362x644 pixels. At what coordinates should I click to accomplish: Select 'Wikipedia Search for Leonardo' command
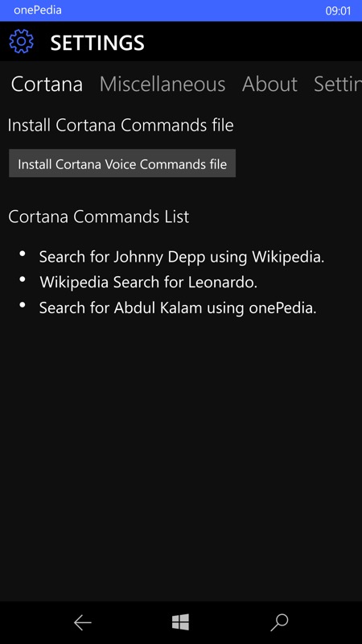click(148, 283)
